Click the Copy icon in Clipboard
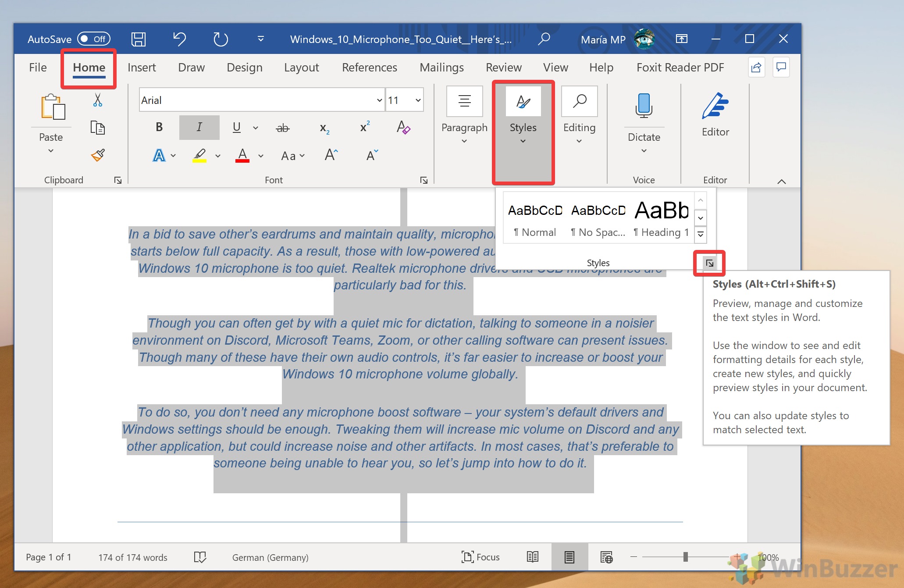The image size is (904, 588). (97, 128)
